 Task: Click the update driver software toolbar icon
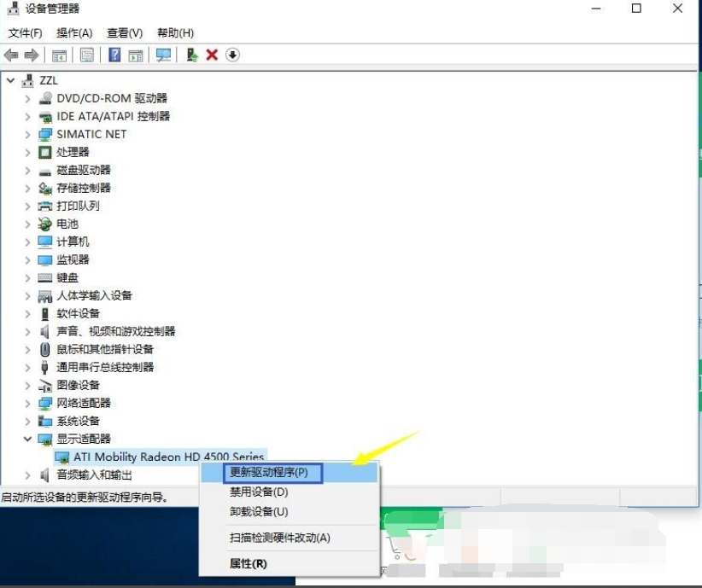coord(191,55)
